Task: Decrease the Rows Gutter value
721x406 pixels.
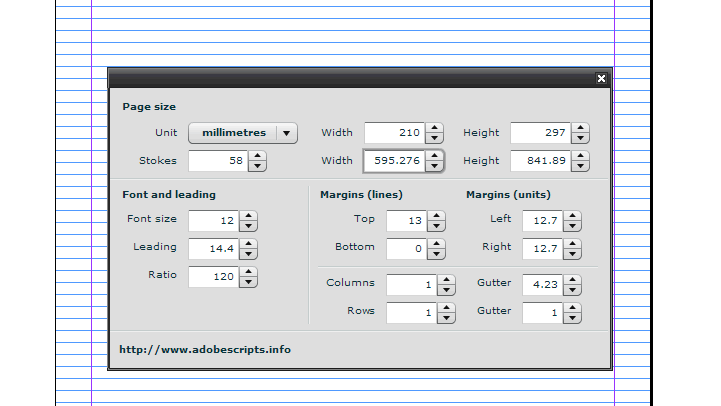Action: tap(572, 318)
